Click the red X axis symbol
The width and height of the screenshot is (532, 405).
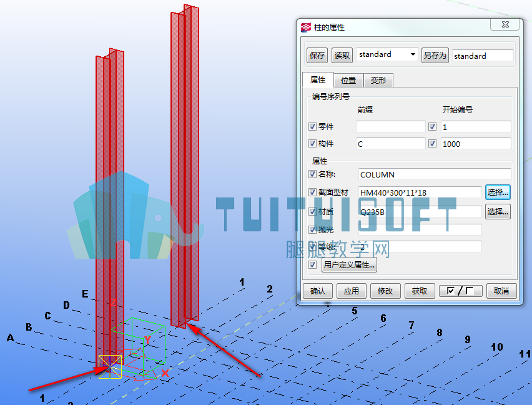(x=165, y=373)
